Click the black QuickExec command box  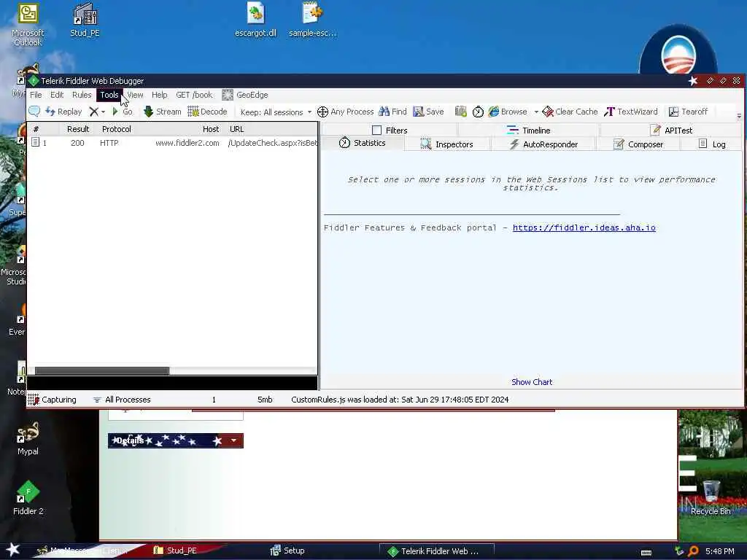pos(172,382)
